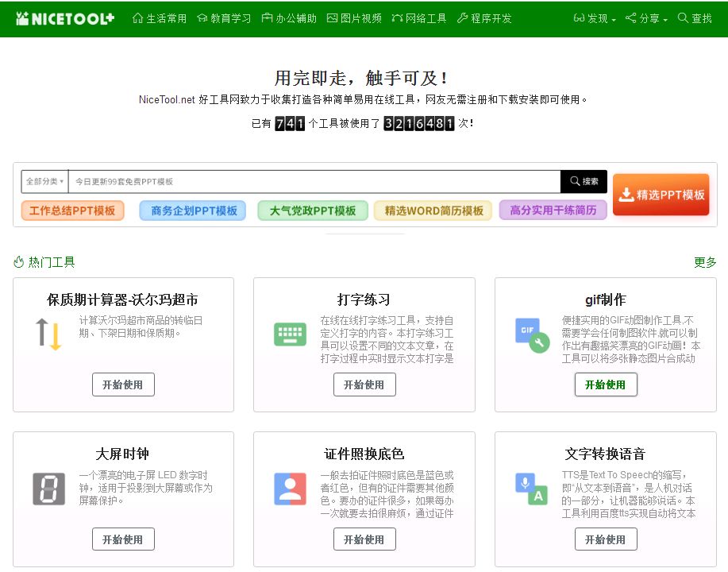Select the 商务企划PPT模板 tag
728x572 pixels.
193,211
